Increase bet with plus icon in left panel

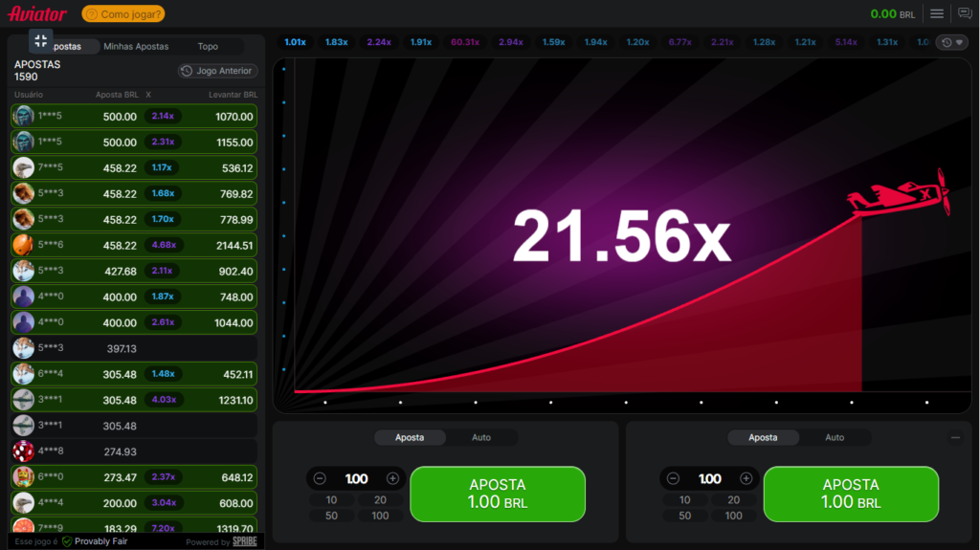(x=392, y=478)
